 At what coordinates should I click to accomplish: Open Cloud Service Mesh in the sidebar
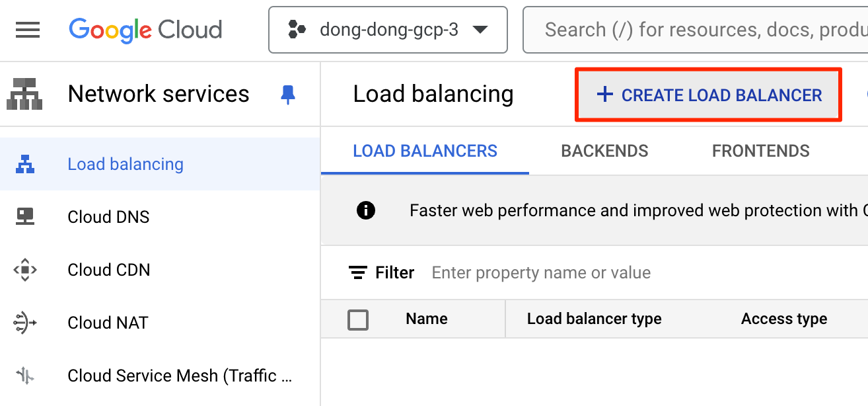(x=179, y=376)
